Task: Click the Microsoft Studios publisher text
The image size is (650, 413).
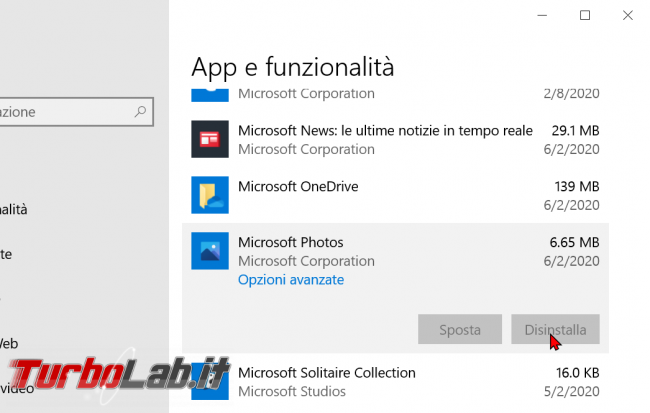Action: point(292,391)
